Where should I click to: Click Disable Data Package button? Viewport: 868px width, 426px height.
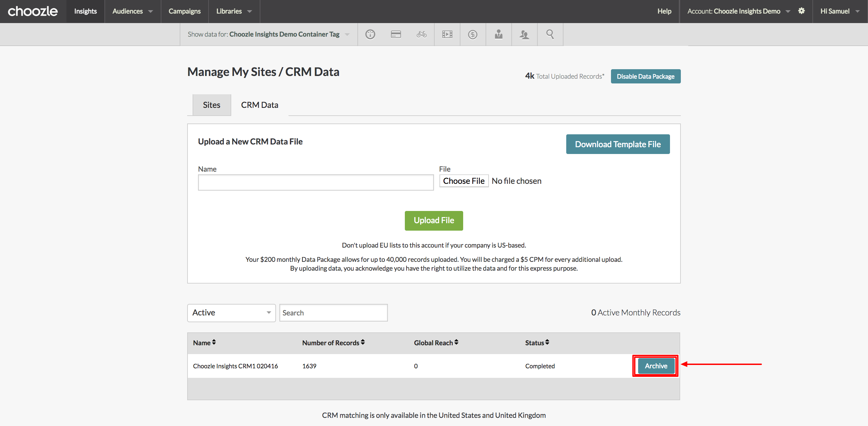646,76
